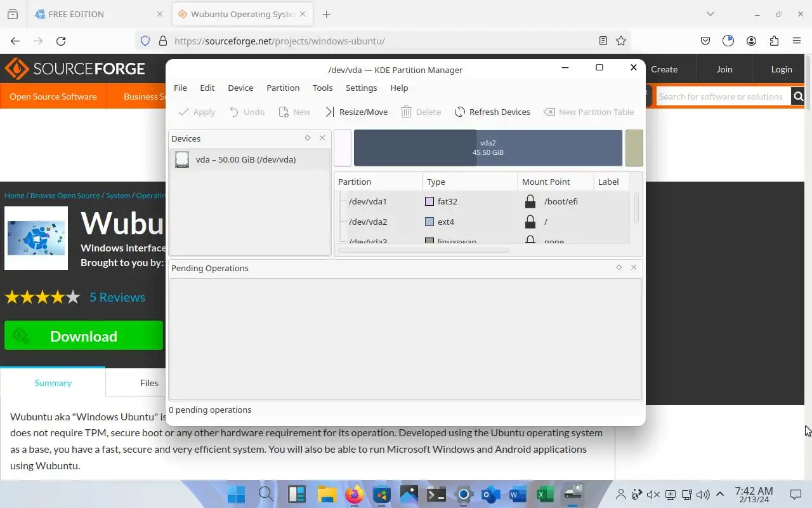
Task: Click the Wubuntu project thumbnail
Action: (36, 238)
